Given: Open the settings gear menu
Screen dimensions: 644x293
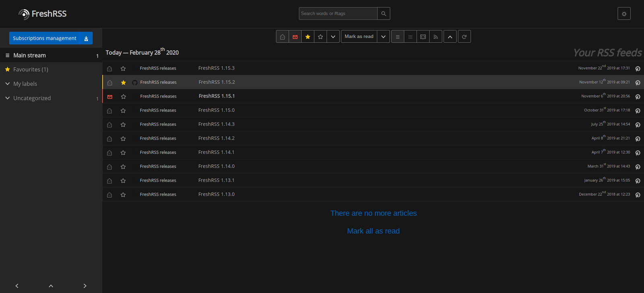Looking at the screenshot, I should tap(624, 14).
